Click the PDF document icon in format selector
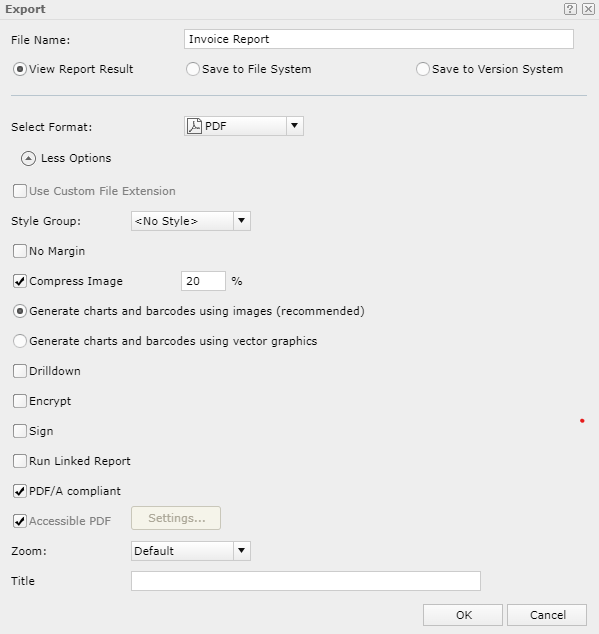 pos(195,126)
